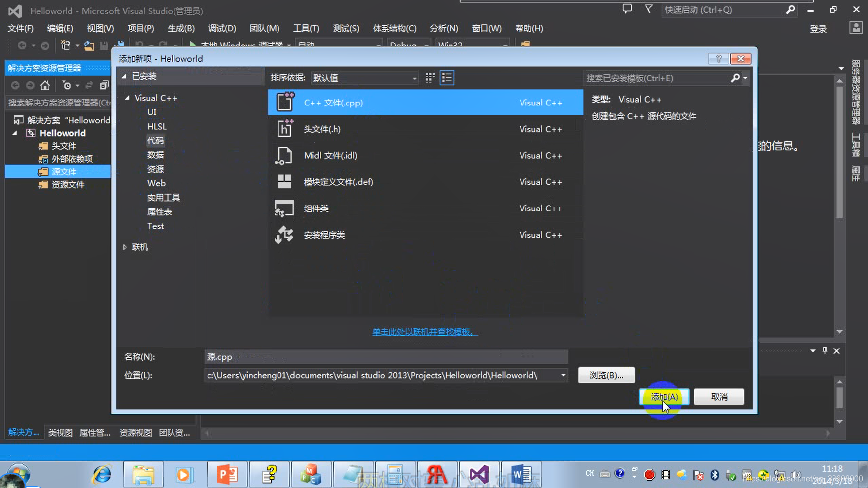Select the HLSL category in the tree
This screenshot has width=868, height=488.
coord(157,126)
